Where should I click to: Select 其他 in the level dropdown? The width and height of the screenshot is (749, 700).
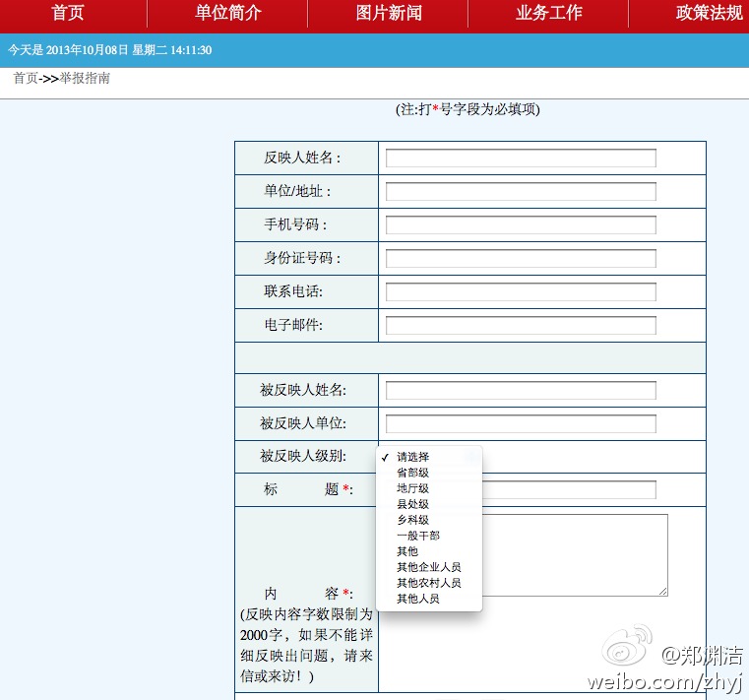point(429,551)
